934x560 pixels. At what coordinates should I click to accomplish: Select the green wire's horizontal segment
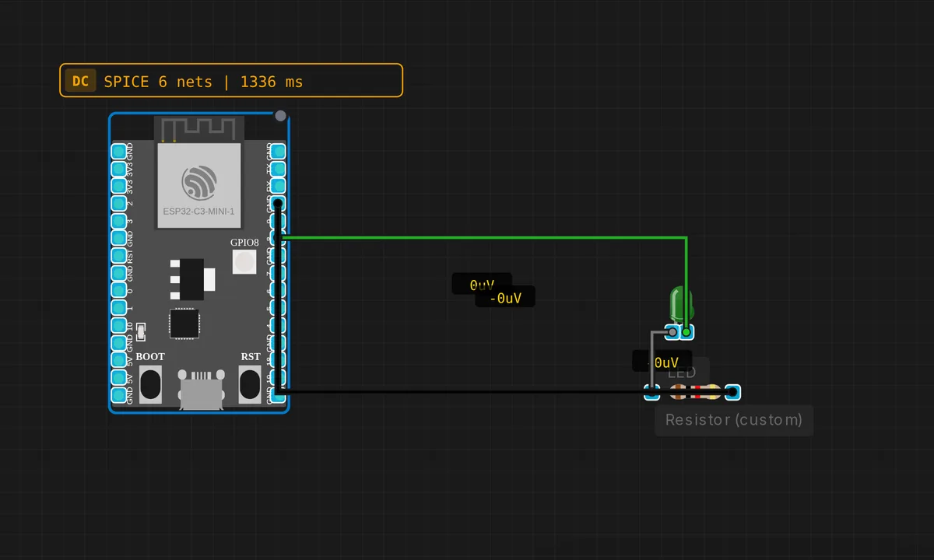pyautogui.click(x=483, y=237)
